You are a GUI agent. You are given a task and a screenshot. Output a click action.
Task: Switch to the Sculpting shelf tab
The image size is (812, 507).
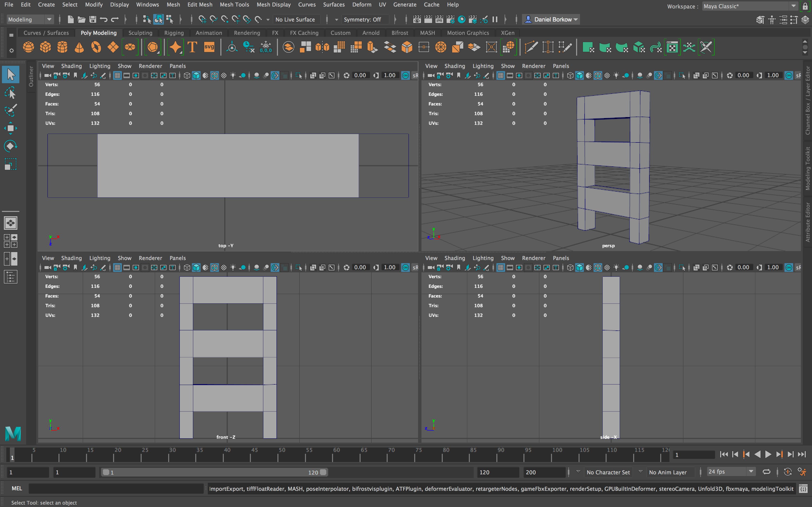(140, 33)
